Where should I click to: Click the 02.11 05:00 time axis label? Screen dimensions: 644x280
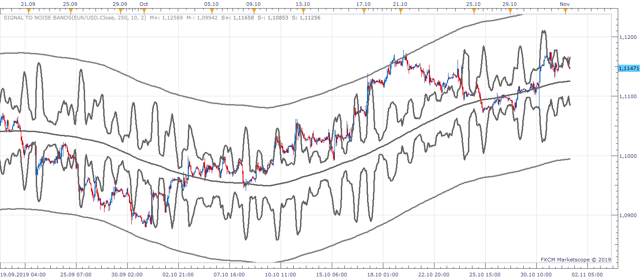pos(587,274)
